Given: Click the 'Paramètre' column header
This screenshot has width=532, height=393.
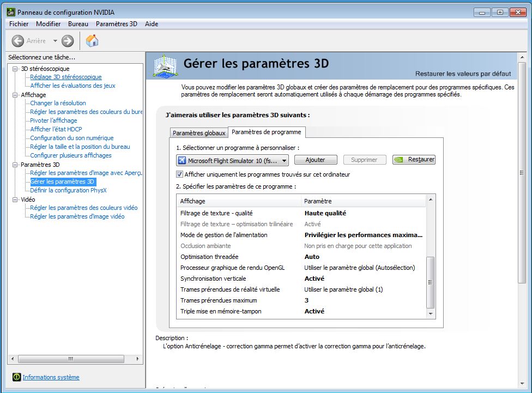Looking at the screenshot, I should point(363,201).
